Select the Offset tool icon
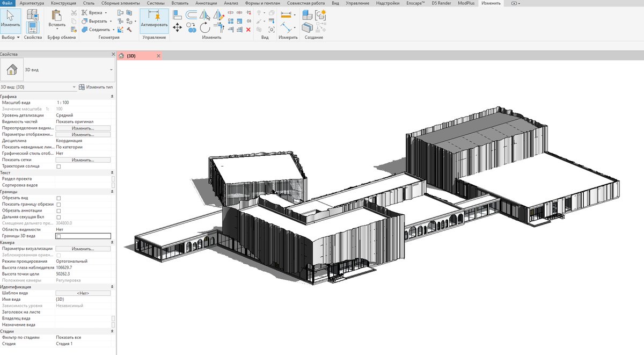Viewport: 644px width, 355px height. point(192,14)
